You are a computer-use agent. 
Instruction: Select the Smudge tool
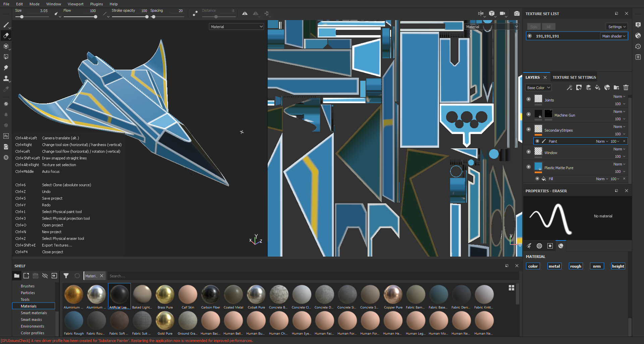click(x=6, y=68)
